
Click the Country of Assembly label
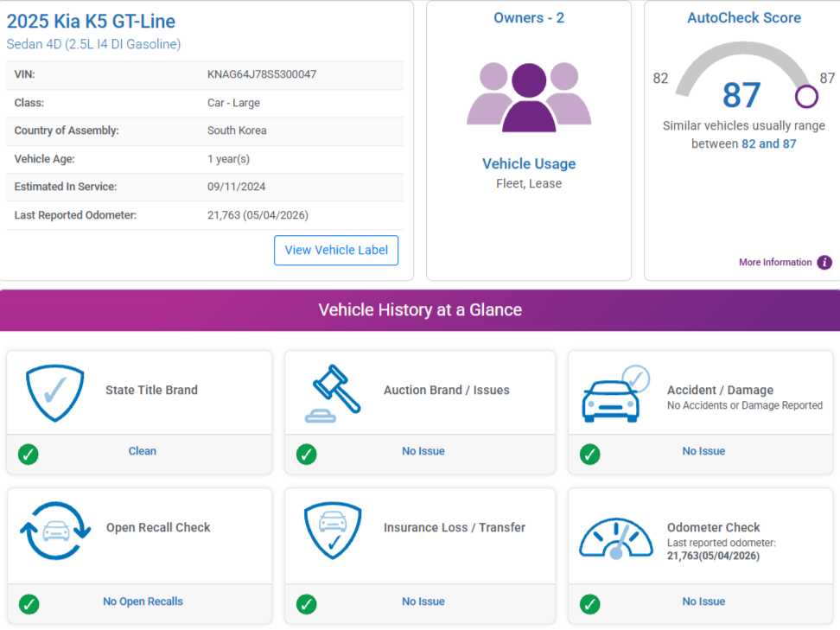(x=67, y=130)
